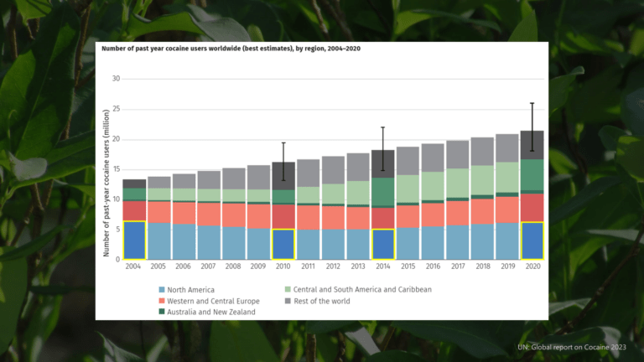This screenshot has width=644, height=362.
Task: Select the highlighted North America bar for 2010
Action: 283,244
